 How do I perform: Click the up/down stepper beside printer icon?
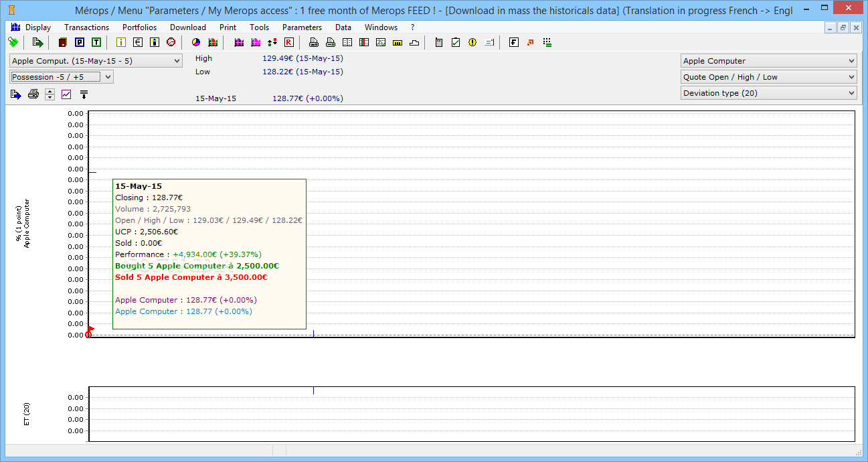pyautogui.click(x=50, y=94)
